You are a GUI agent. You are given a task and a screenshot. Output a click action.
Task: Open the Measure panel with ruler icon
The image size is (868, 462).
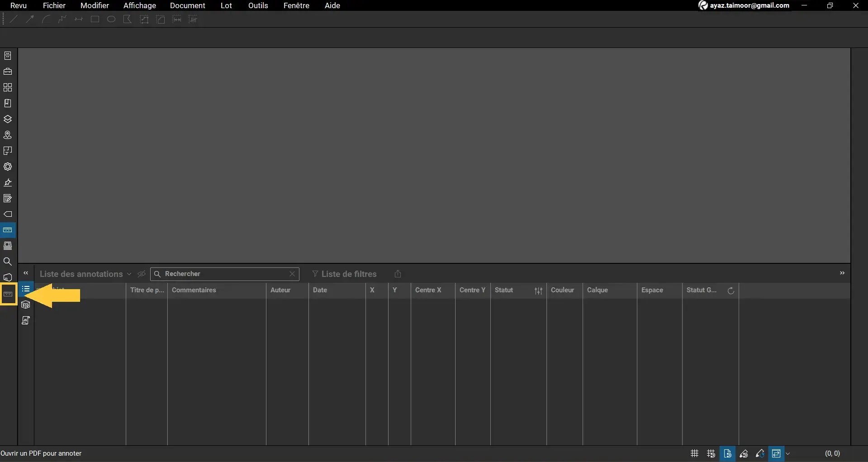[8, 230]
